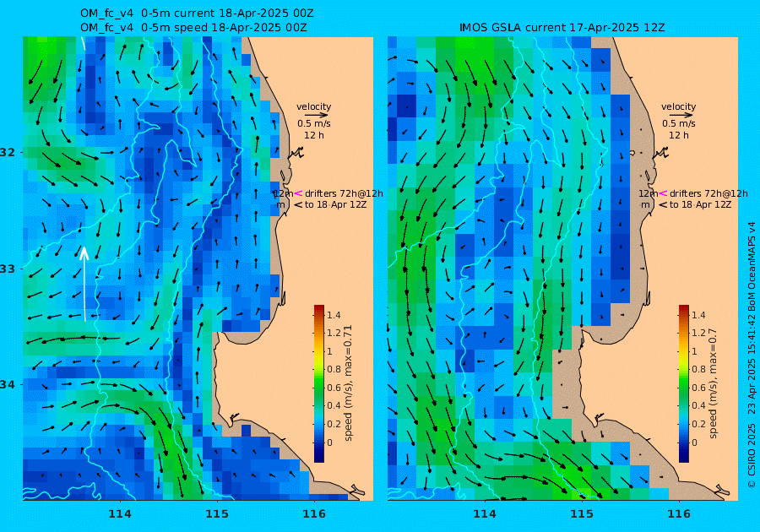Click the left map's '0.5 m/s' velocity label
This screenshot has height=532, width=760.
coord(314,124)
